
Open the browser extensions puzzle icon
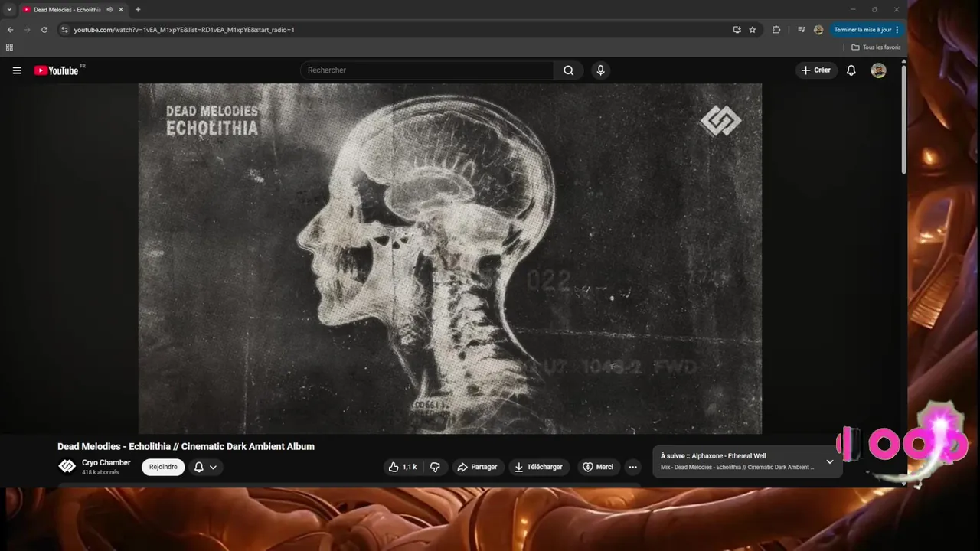tap(776, 30)
